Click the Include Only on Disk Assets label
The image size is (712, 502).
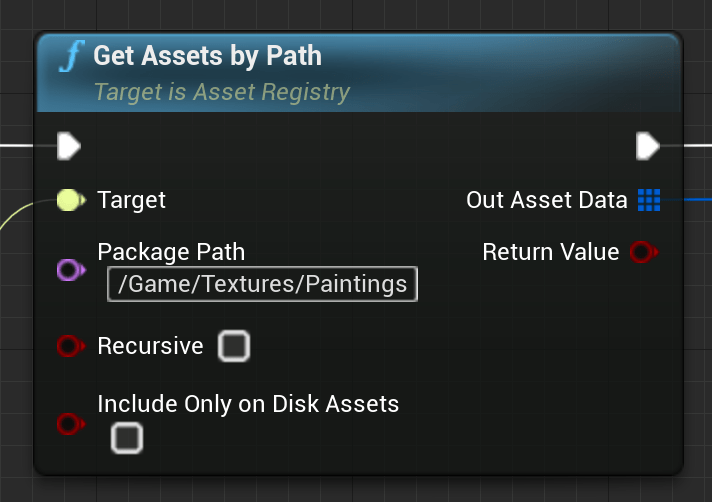tap(248, 404)
